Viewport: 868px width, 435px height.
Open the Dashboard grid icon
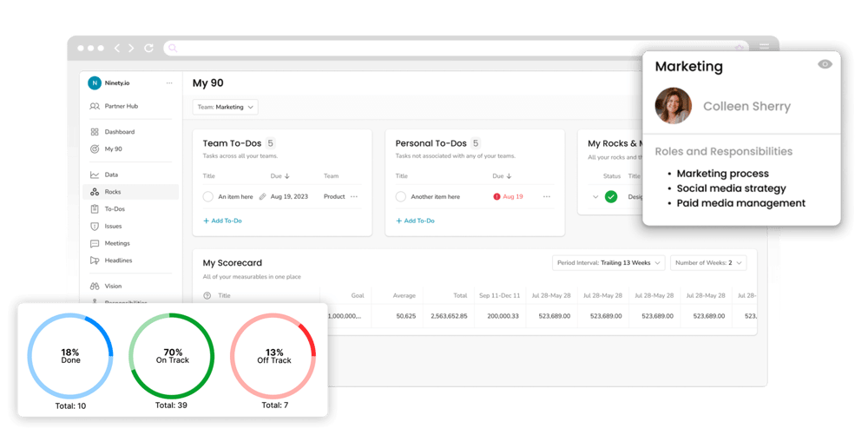coord(94,132)
